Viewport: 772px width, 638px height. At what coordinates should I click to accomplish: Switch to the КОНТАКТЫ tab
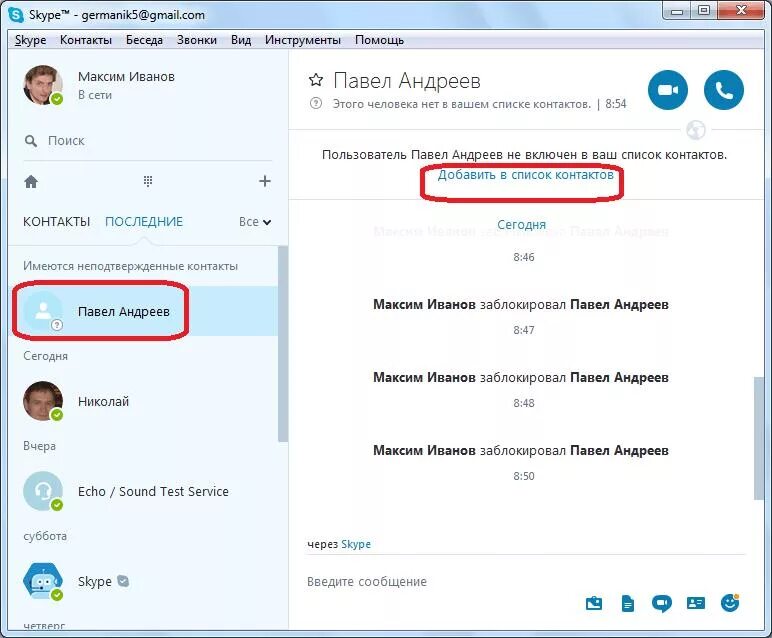point(56,222)
